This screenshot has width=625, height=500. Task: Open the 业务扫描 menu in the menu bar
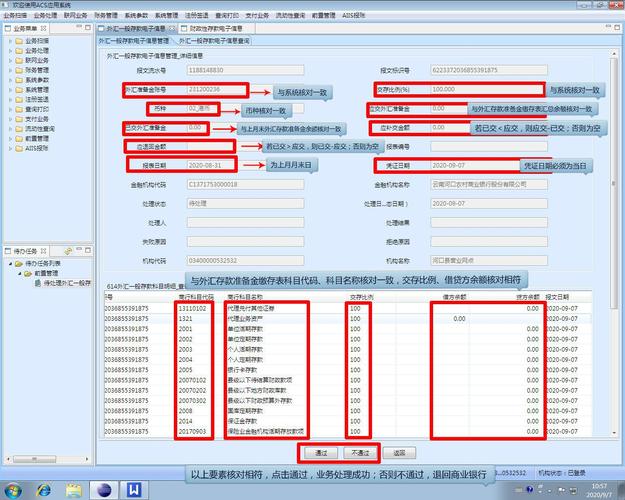coord(15,16)
